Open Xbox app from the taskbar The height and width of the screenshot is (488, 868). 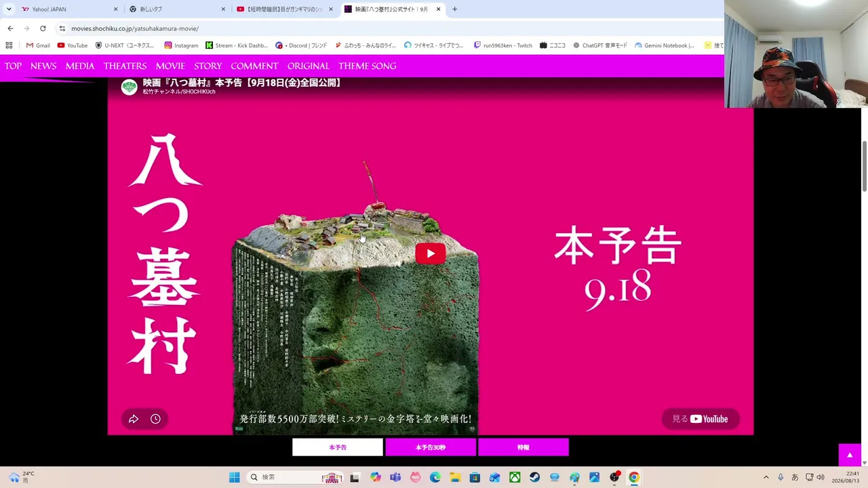click(x=515, y=477)
